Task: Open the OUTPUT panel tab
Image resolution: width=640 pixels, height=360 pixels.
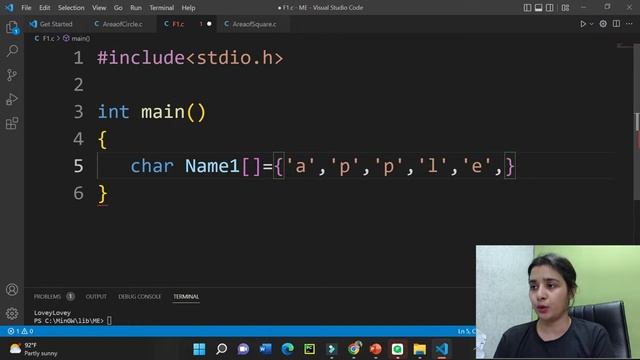Action: (96, 297)
